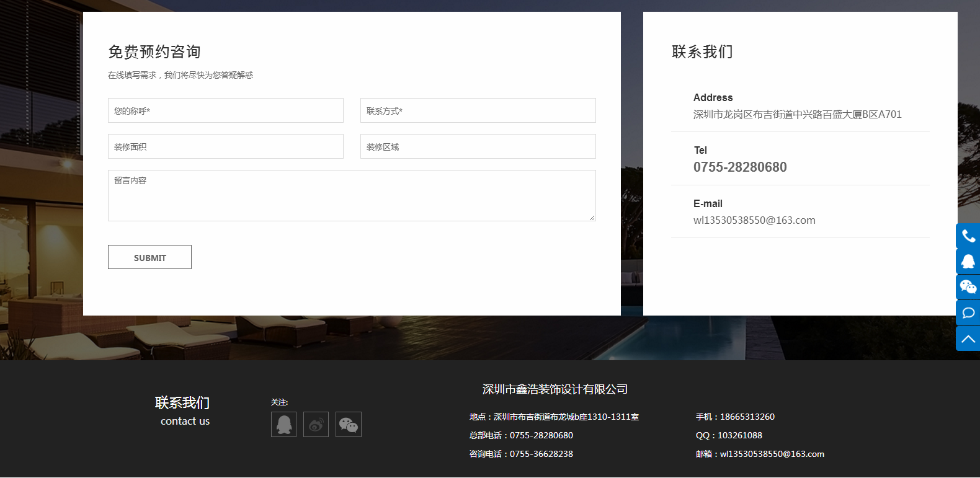This screenshot has width=980, height=478.
Task: Click the footer Weibo follow icon
Action: click(x=316, y=425)
